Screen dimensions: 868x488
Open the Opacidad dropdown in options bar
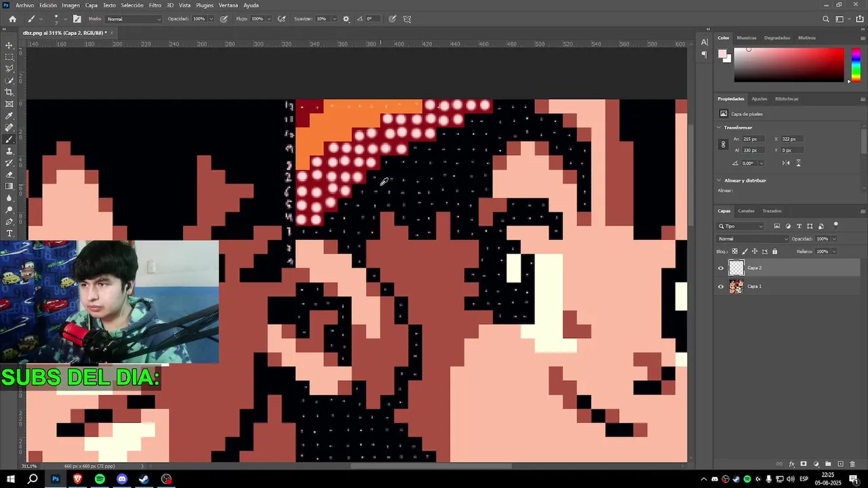click(x=211, y=19)
